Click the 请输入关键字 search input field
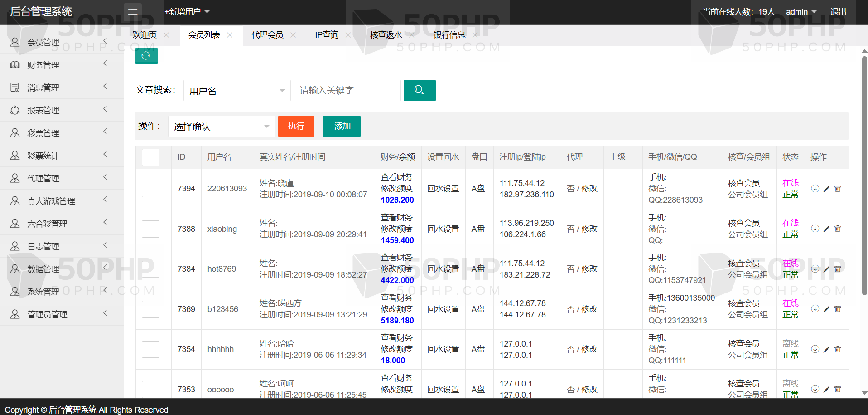868x415 pixels. (x=347, y=91)
